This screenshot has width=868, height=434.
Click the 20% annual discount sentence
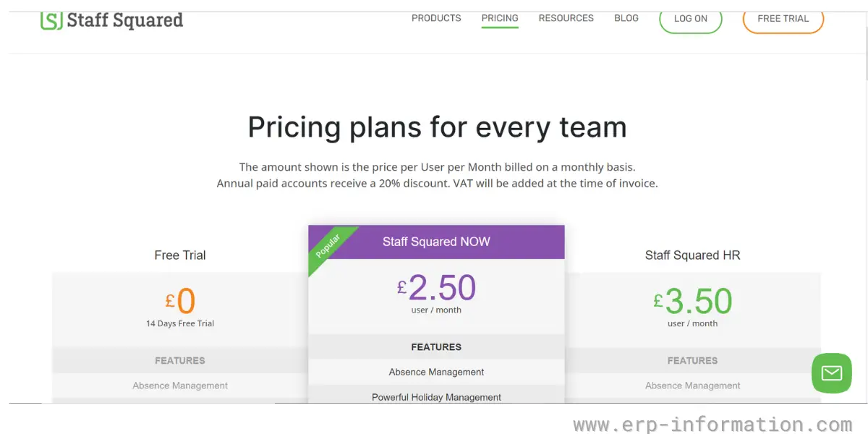click(333, 184)
